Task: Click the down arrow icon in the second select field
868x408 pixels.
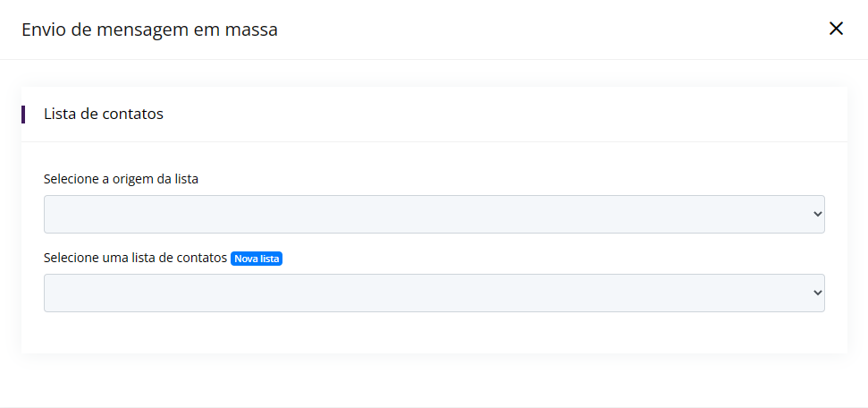Action: (818, 293)
